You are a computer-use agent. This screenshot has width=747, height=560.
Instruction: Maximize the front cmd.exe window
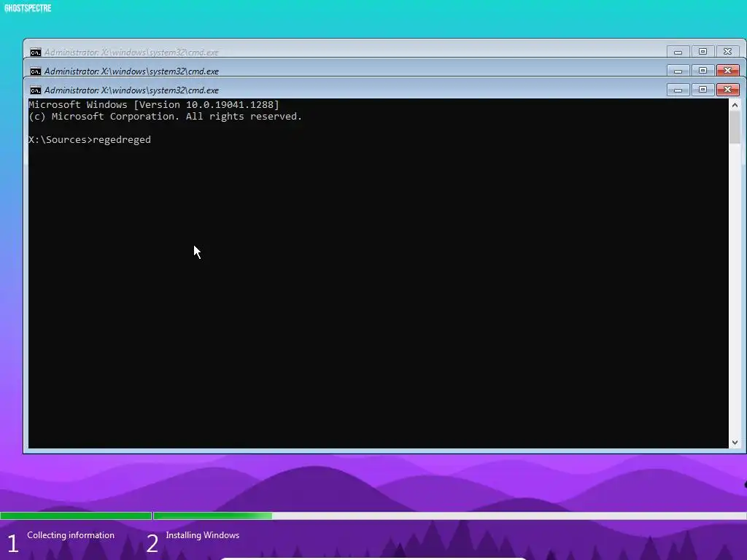[703, 90]
